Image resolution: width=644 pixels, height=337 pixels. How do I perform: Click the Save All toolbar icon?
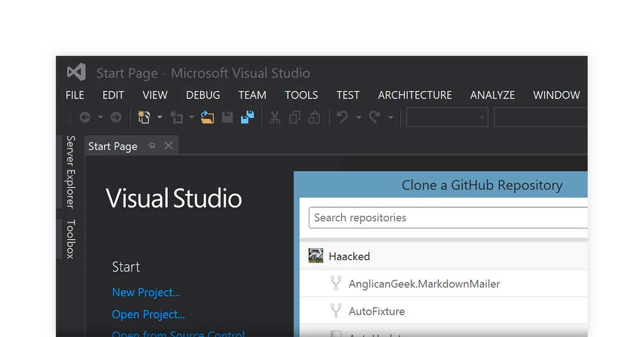247,118
